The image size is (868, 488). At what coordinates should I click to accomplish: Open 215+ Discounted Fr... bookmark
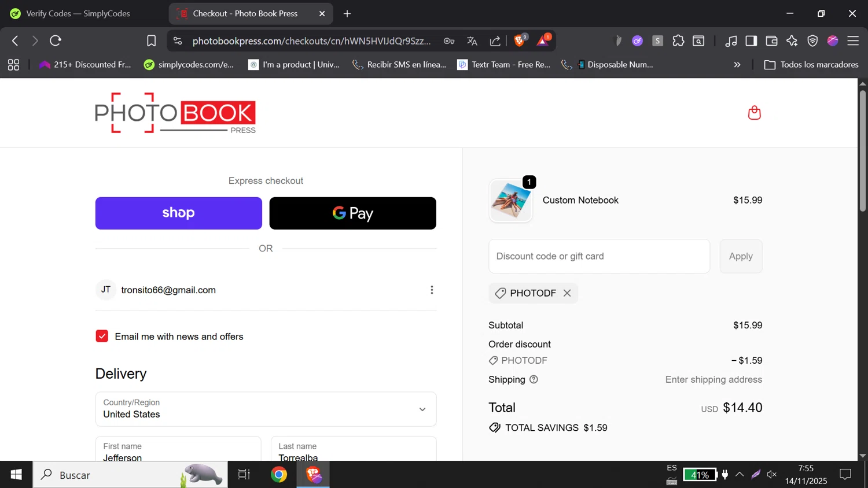(x=85, y=65)
